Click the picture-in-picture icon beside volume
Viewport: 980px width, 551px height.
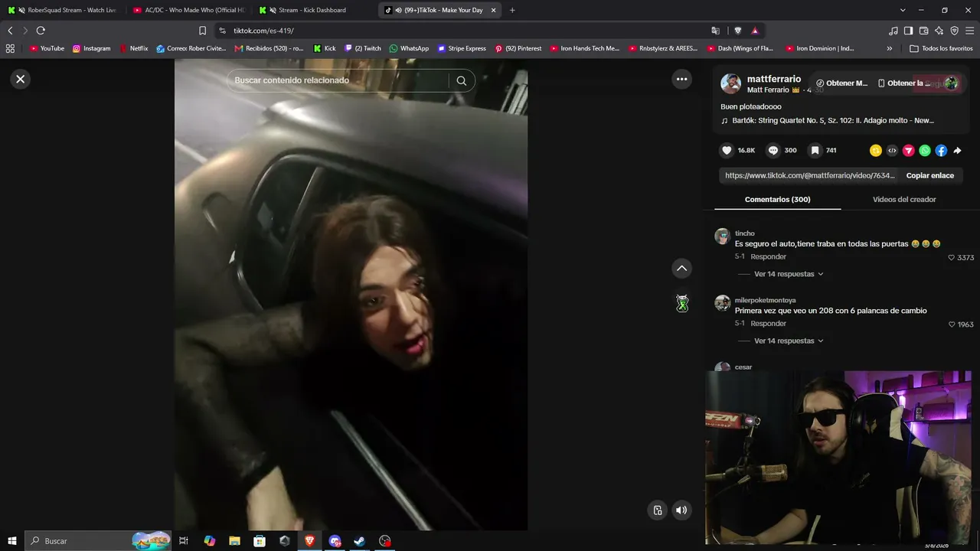click(658, 510)
